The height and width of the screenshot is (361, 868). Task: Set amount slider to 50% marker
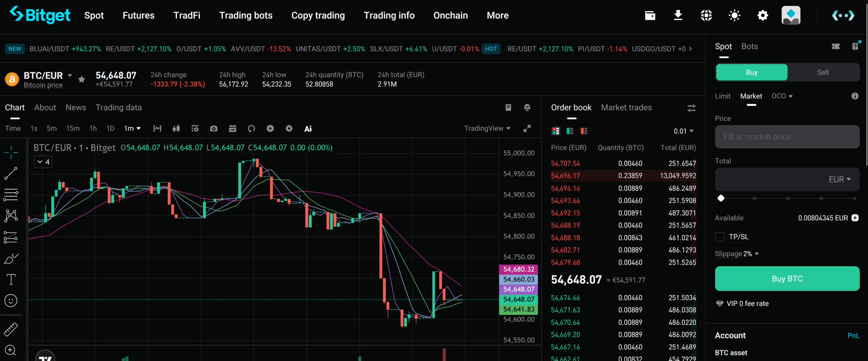(x=788, y=199)
